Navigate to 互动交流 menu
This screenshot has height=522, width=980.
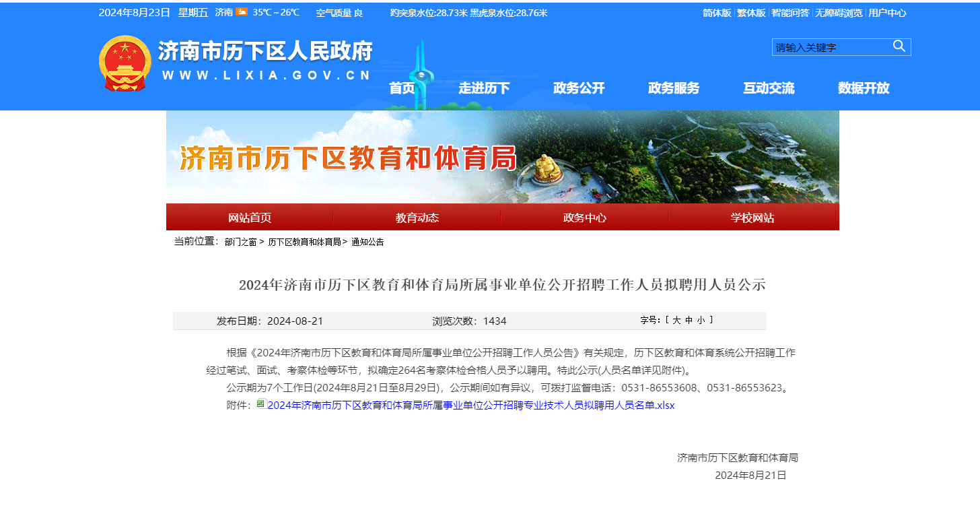(x=769, y=88)
